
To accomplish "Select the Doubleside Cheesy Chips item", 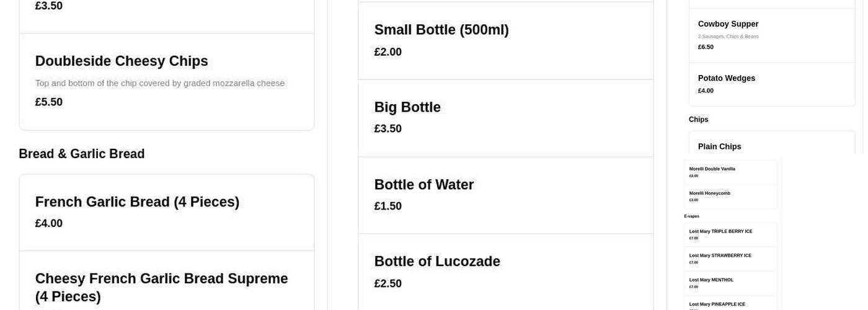I will [166, 81].
